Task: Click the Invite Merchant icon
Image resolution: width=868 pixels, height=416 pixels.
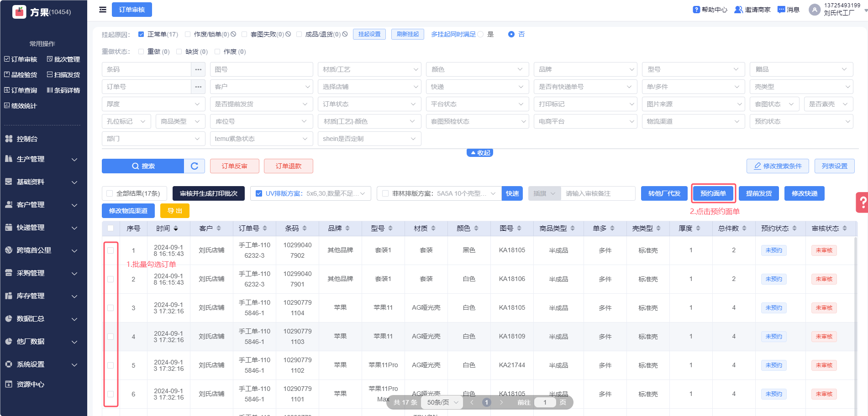Action: coord(738,10)
